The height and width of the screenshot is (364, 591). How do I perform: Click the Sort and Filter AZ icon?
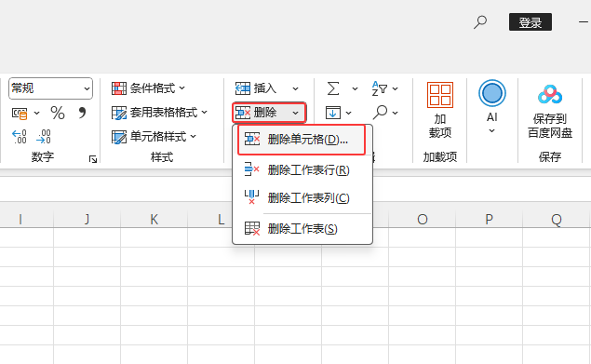pos(380,88)
